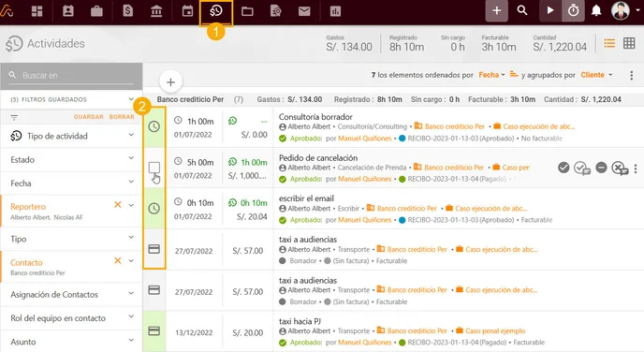Screen dimensions: 644x352
Task: Expand the Asignación de Contactos filter
Action: coord(131,293)
